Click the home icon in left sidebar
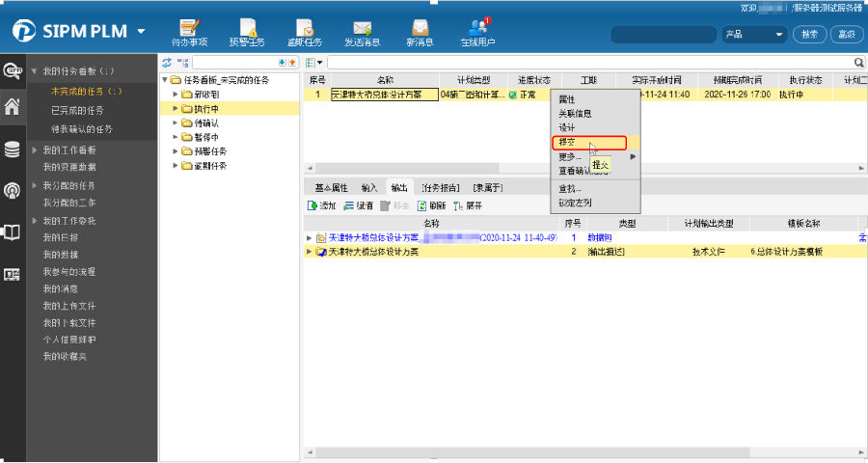Image resolution: width=868 pixels, height=463 pixels. [13, 107]
